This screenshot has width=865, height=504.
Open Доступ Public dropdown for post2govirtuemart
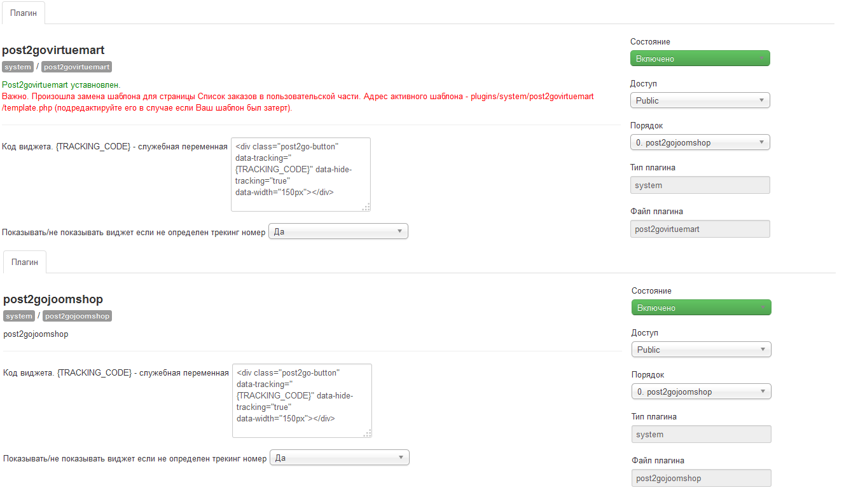tap(700, 100)
